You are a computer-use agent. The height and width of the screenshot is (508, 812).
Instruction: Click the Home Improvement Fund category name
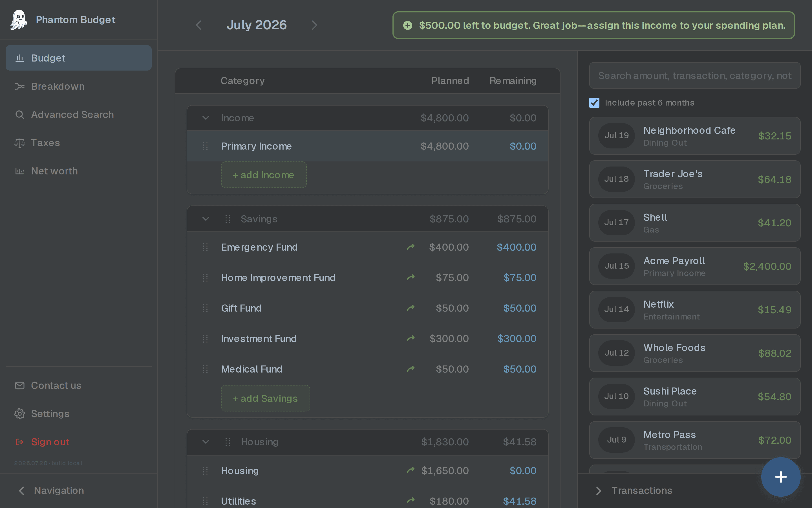click(278, 278)
